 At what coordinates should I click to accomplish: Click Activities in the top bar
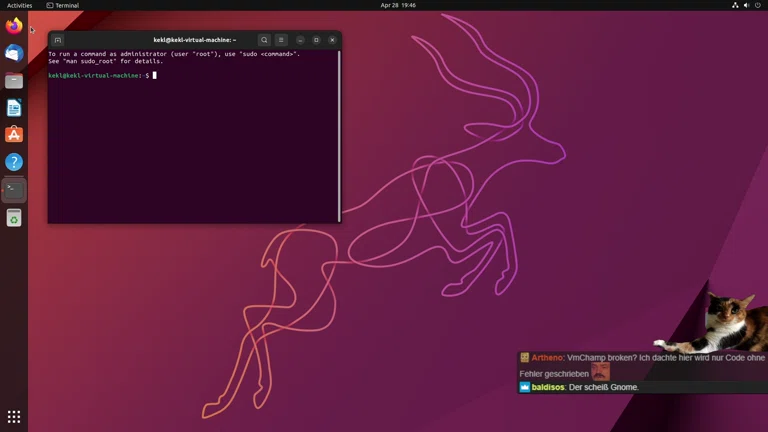pyautogui.click(x=19, y=5)
